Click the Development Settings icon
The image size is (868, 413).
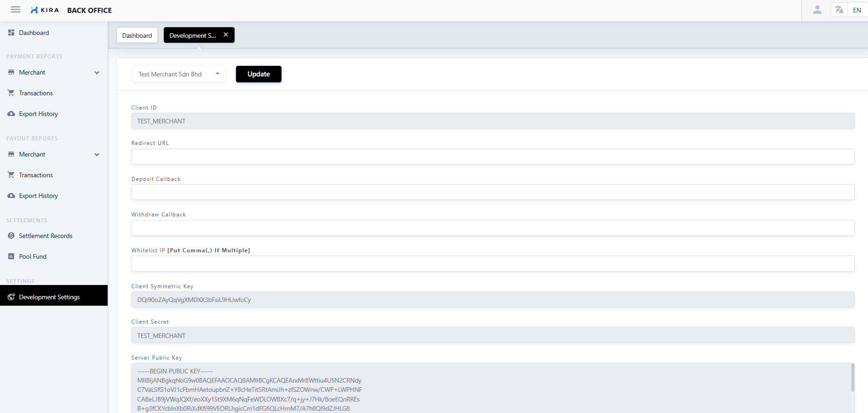[11, 297]
